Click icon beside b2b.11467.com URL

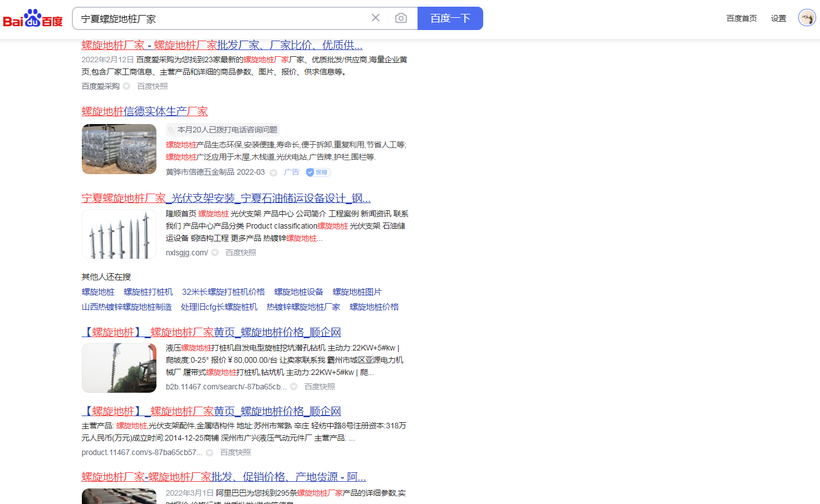[294, 387]
